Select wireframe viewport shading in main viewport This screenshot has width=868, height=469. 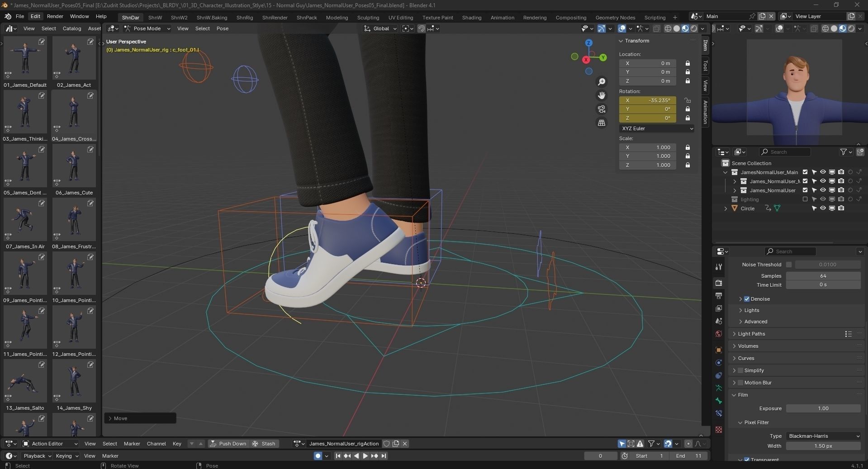[x=668, y=28]
